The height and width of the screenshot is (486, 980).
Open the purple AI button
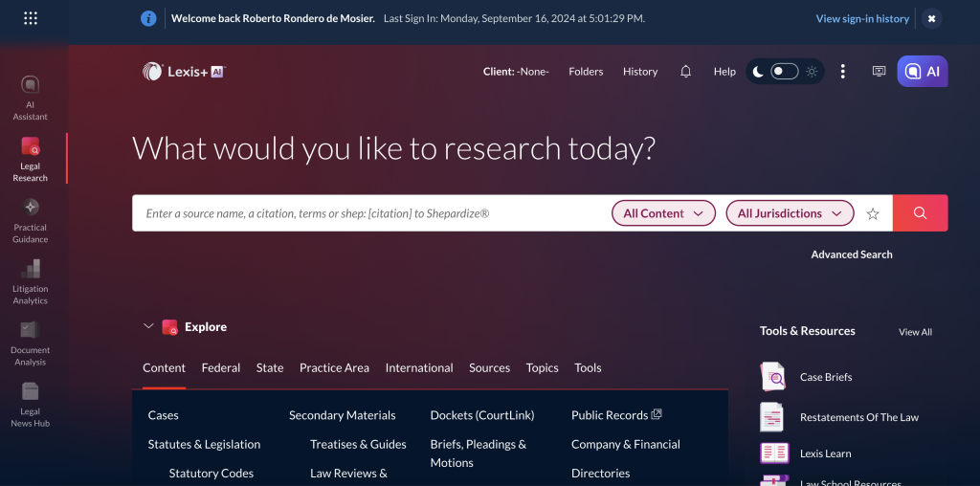point(922,72)
